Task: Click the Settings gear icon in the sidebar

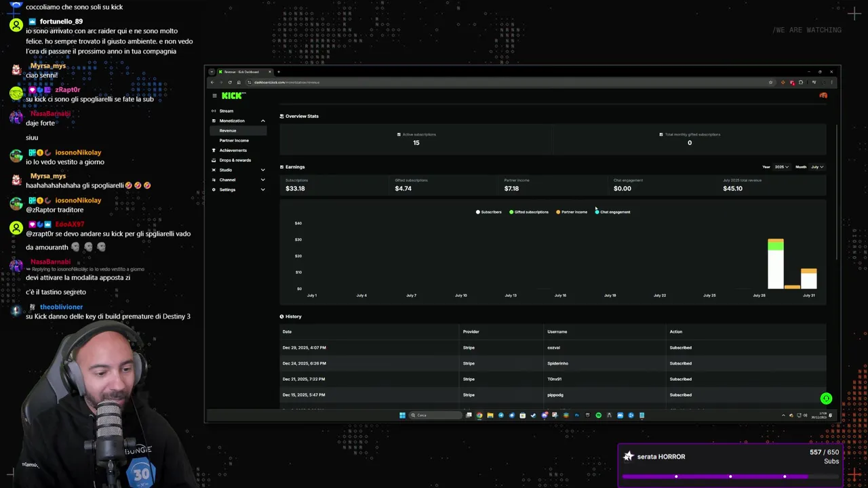Action: pyautogui.click(x=214, y=190)
